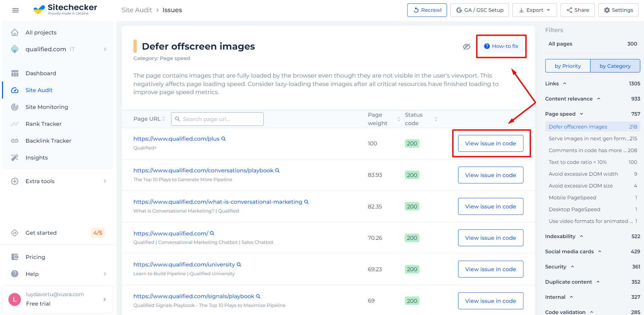Screen dimensions: 644x315
Task: Click magnifier icon next to signals/playbook URL
Action: point(258,296)
